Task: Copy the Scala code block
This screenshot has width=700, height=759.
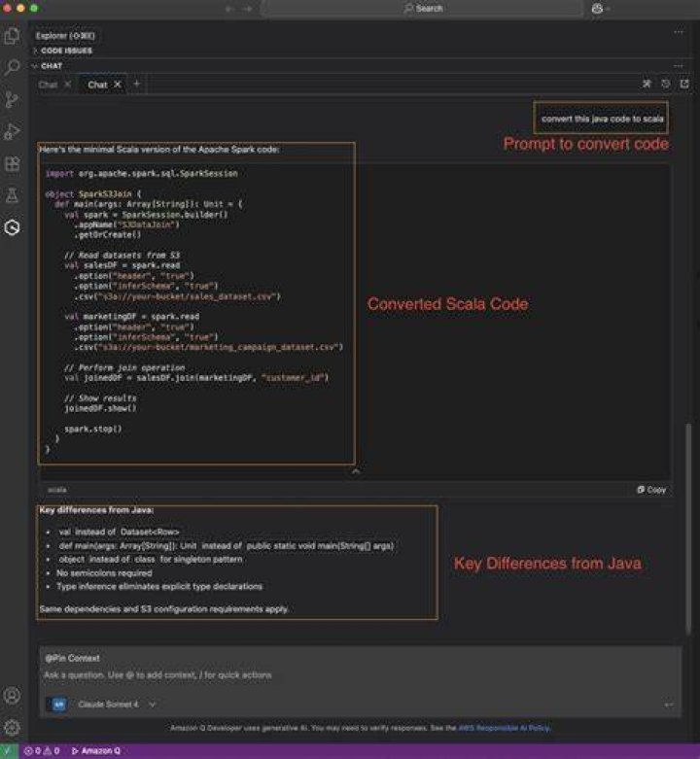Action: click(651, 490)
